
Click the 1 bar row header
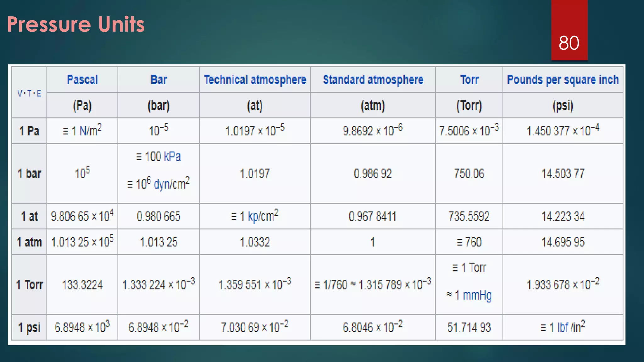tap(29, 173)
